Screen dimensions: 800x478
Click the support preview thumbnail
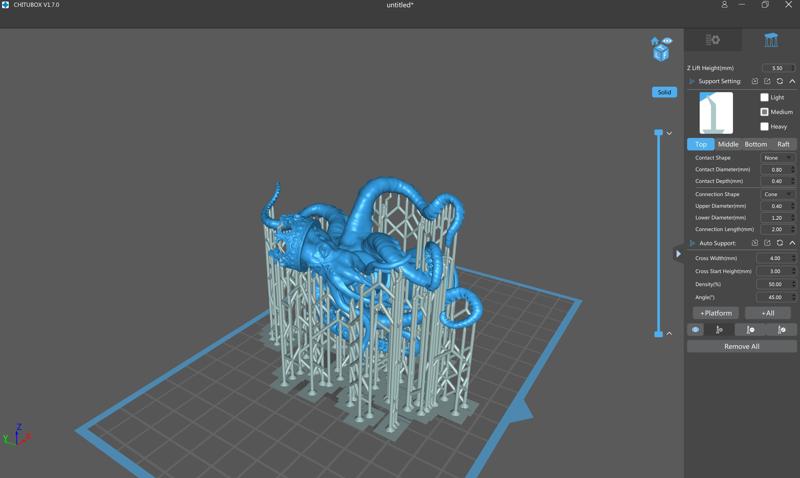click(x=716, y=113)
